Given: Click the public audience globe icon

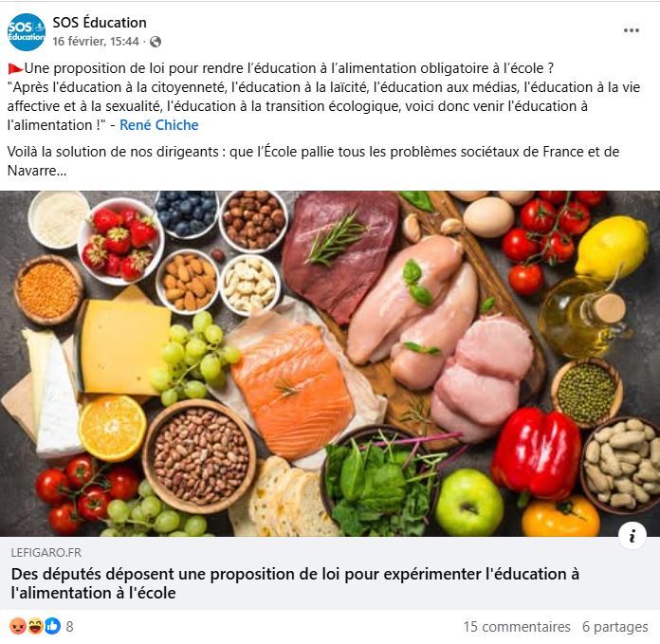Looking at the screenshot, I should pos(156,42).
